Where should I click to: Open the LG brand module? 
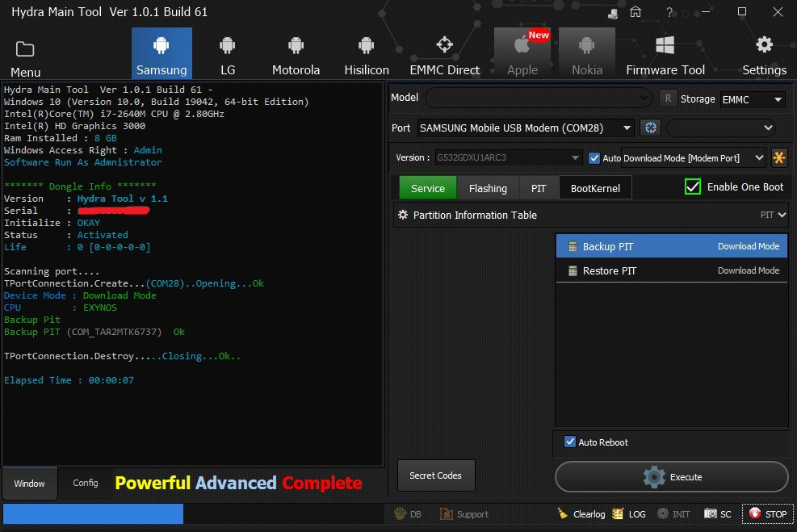click(228, 53)
